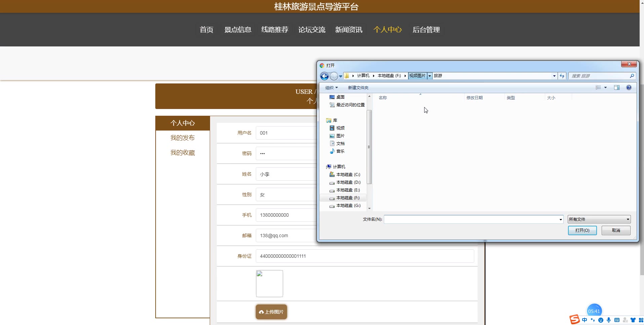Image resolution: width=644 pixels, height=325 pixels.
Task: Open 景点信息 in the navigation bar
Action: coord(238,30)
